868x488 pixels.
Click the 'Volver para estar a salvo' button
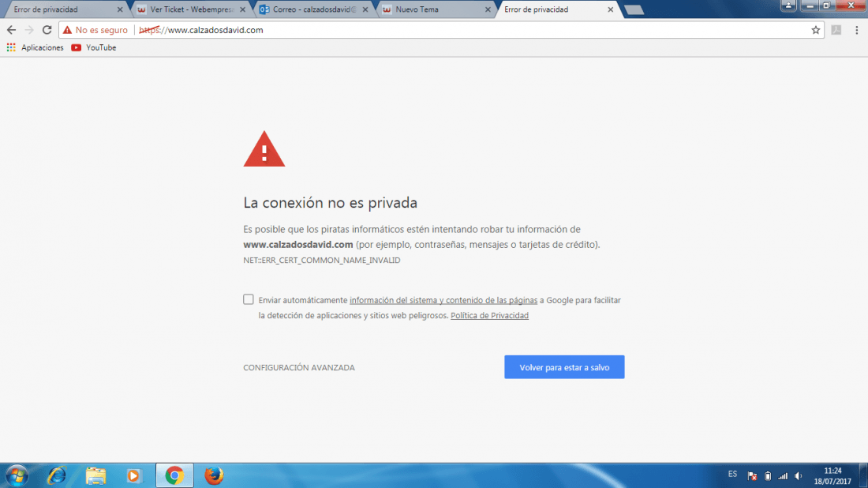[x=564, y=367]
